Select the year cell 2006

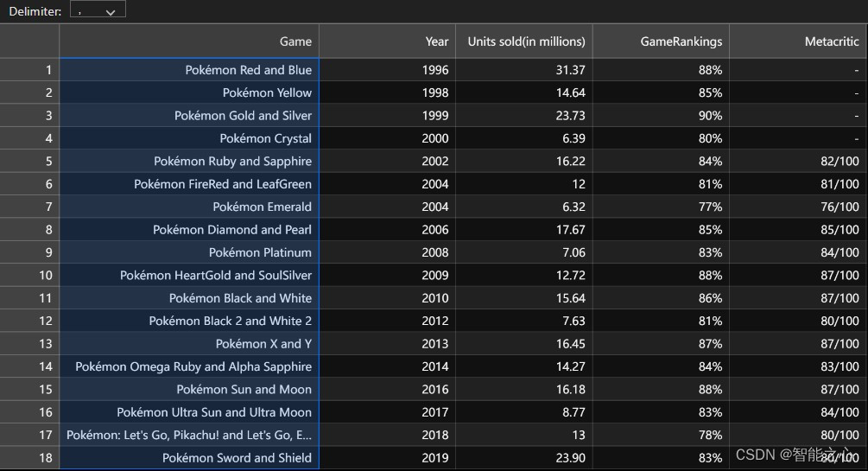click(387, 229)
